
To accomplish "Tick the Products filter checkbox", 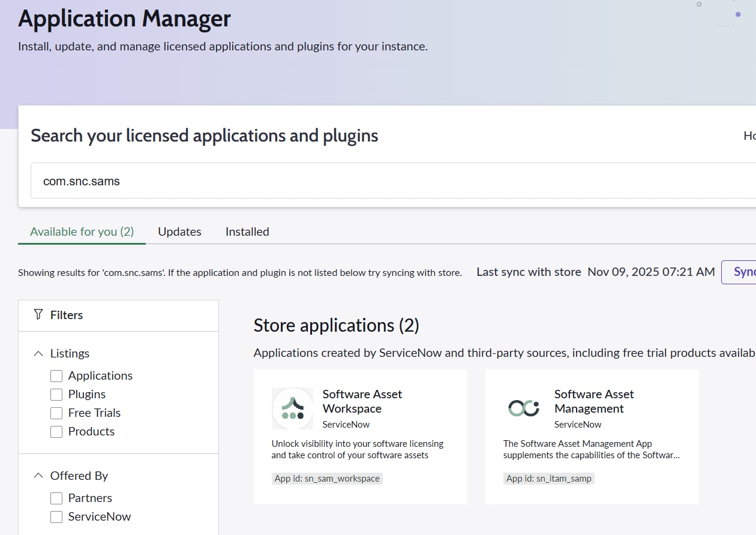I will [x=56, y=432].
